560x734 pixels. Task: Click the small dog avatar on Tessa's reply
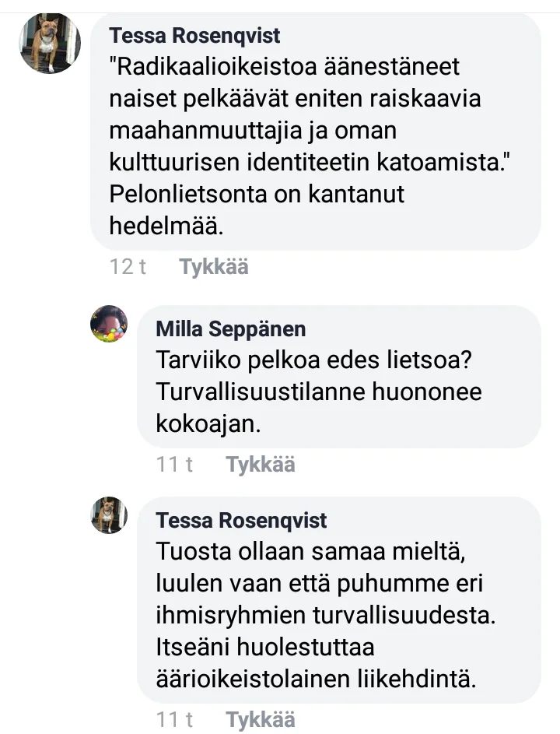coord(109,515)
